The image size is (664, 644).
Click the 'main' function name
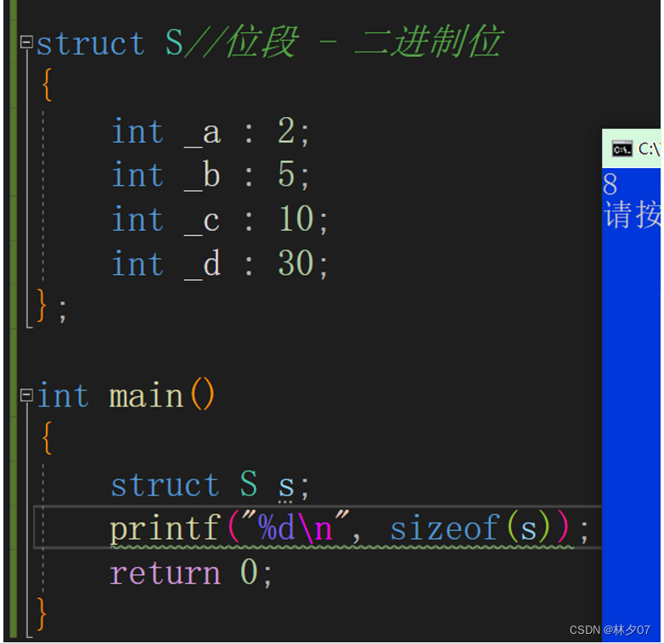click(146, 396)
